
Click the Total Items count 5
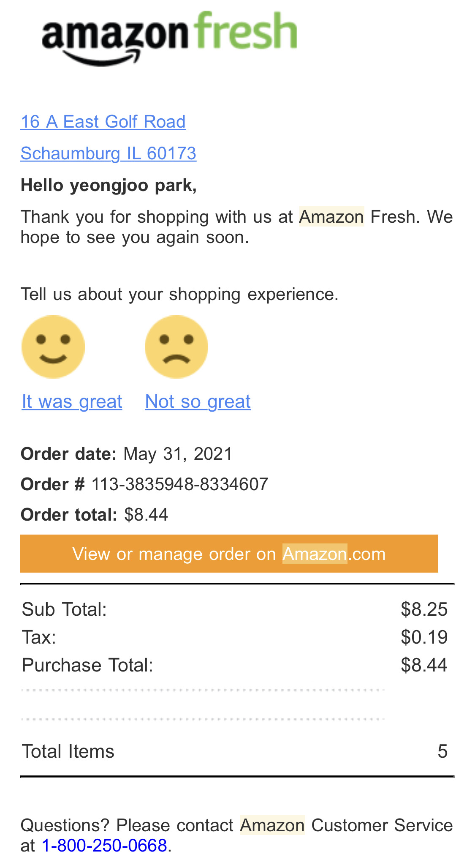coord(442,751)
